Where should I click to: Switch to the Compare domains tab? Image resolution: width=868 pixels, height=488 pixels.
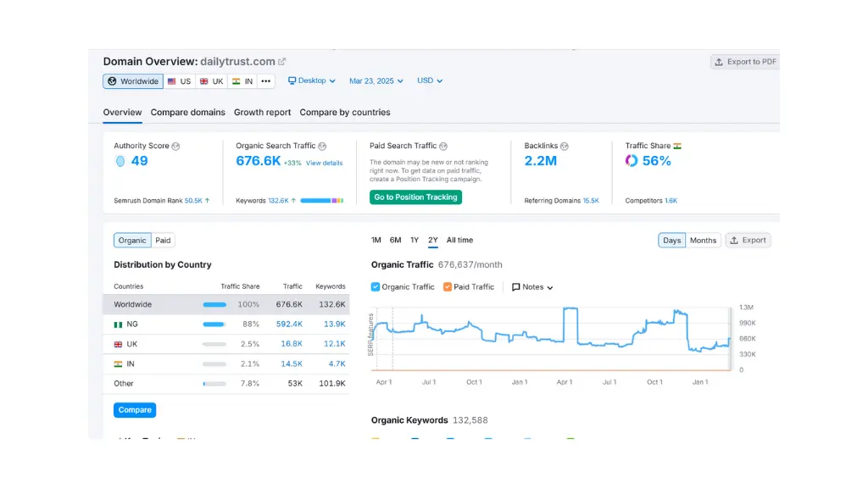click(187, 113)
